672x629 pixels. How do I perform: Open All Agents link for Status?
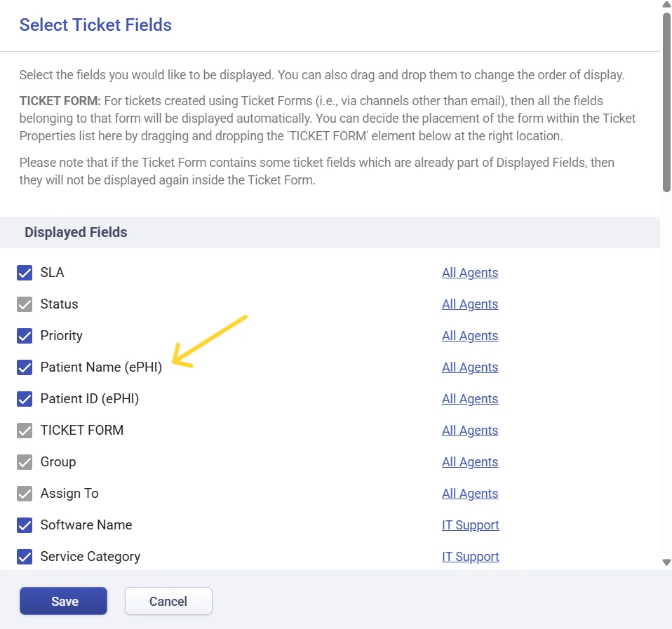point(470,304)
